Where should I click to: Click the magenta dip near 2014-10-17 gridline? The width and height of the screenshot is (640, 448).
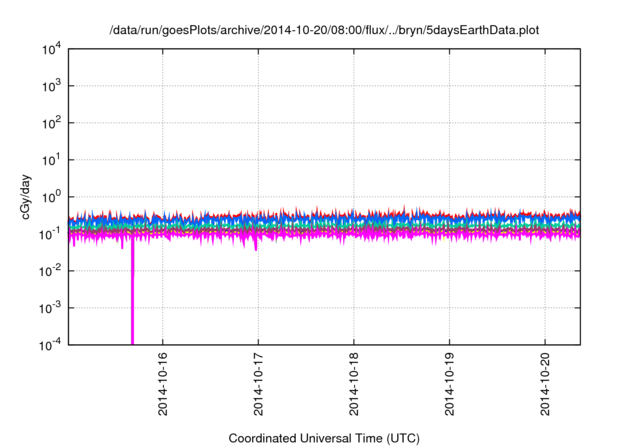256,245
